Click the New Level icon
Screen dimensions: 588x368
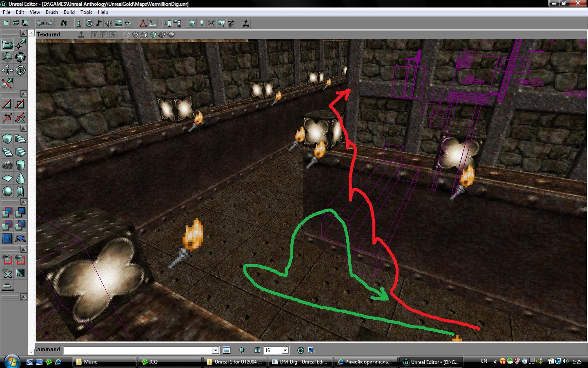6,23
